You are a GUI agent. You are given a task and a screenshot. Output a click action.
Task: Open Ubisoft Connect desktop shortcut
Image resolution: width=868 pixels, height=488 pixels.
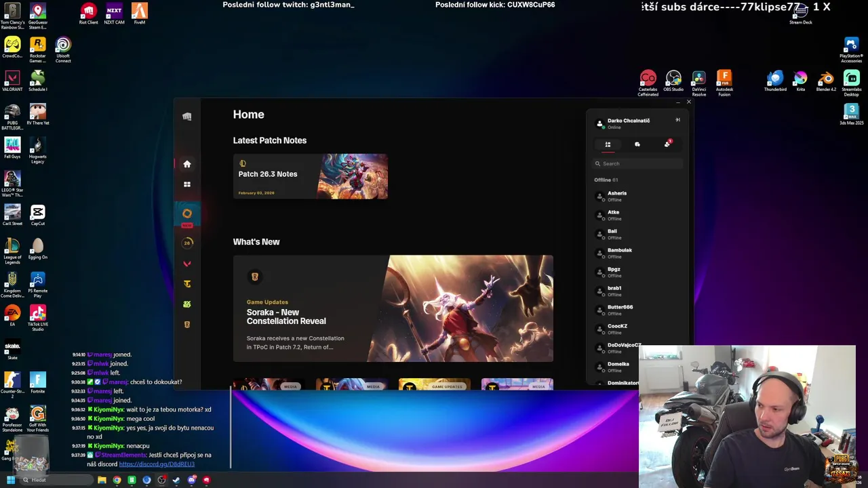(63, 50)
